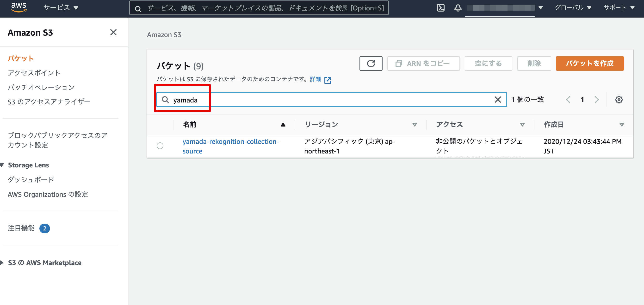This screenshot has width=644, height=305.
Task: Open S3 のアクセスアナライザー
Action: click(49, 102)
